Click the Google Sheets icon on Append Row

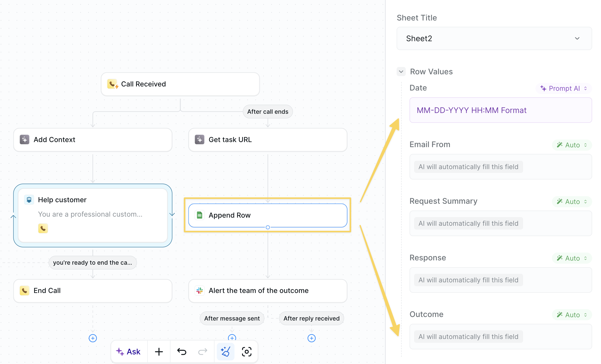(200, 215)
